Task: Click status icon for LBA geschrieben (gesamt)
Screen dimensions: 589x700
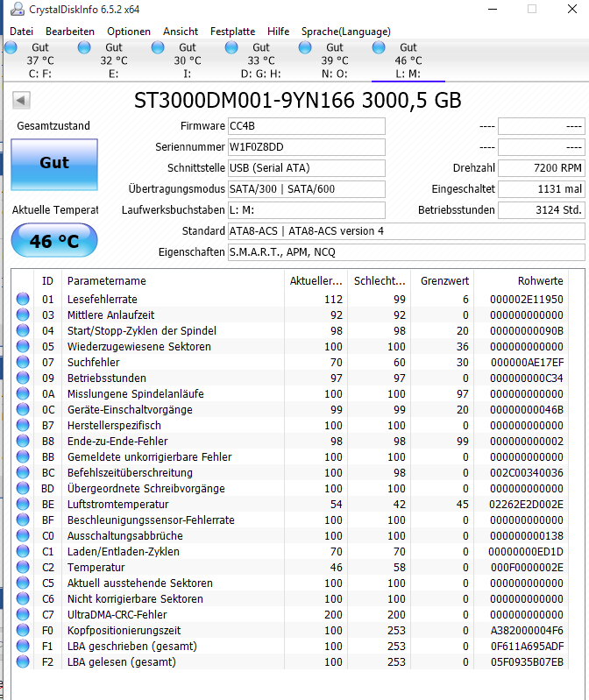Action: point(23,646)
